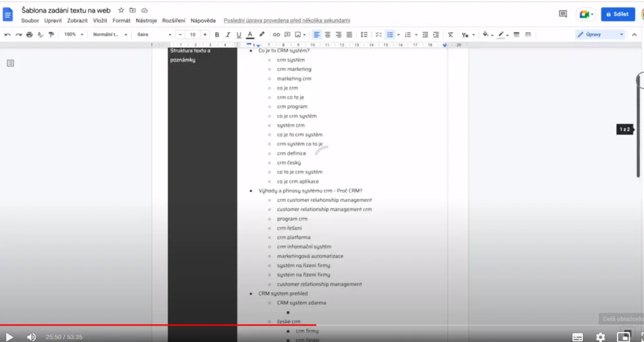
Task: Open the Vložit menu
Action: click(x=100, y=21)
